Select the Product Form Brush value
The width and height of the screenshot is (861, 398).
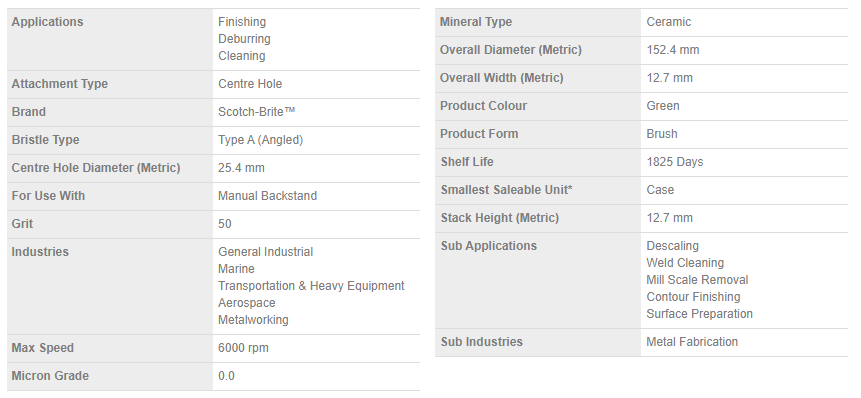pyautogui.click(x=662, y=134)
